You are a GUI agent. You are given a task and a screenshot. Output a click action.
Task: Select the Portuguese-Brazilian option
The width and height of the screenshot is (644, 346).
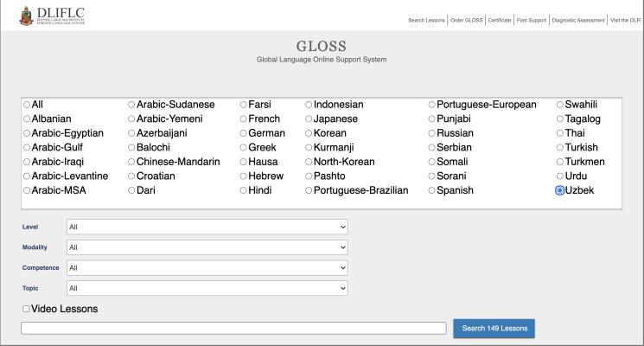pyautogui.click(x=309, y=190)
